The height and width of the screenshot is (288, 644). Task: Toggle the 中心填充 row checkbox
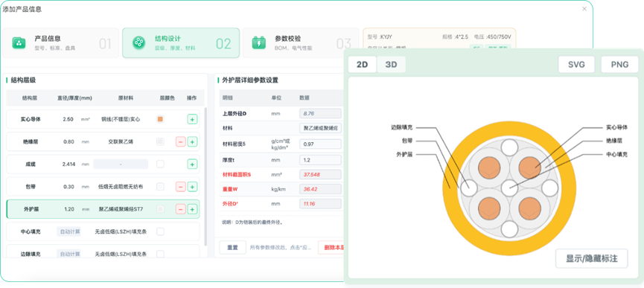tap(160, 231)
